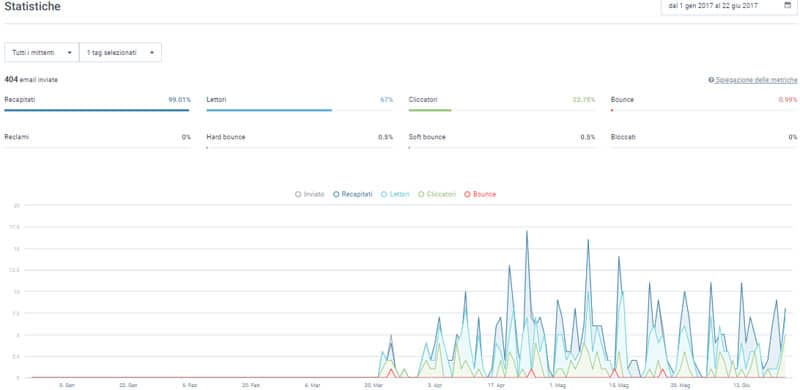Viewport: 800px width, 390px height.
Task: Click the question mark icon beside Spiegazione delle metriche
Action: [711, 80]
